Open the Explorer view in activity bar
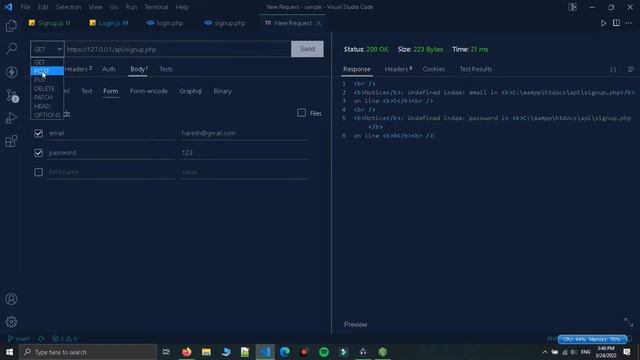The image size is (640, 360). (x=11, y=26)
